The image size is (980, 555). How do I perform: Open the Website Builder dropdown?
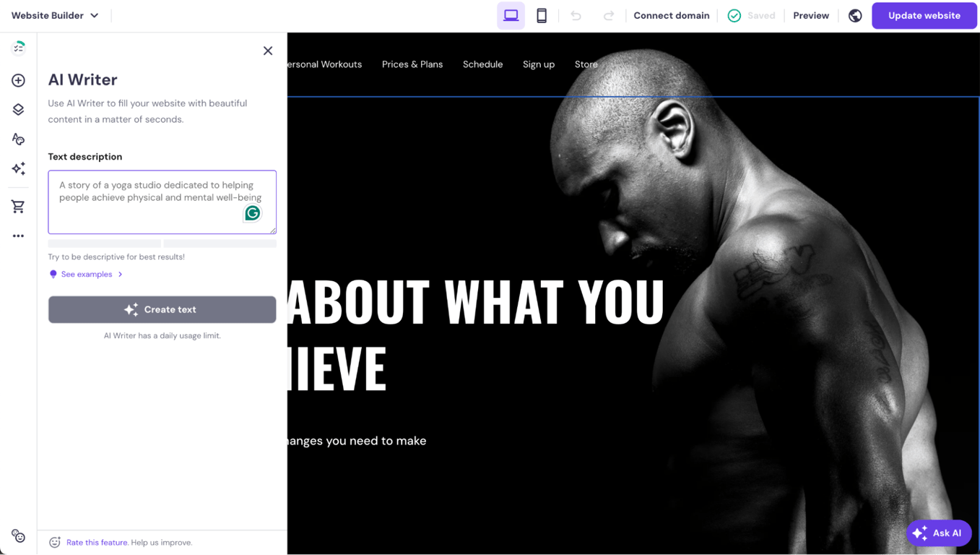tap(54, 14)
